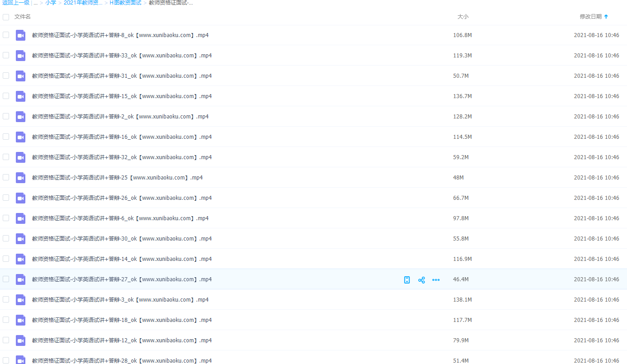The image size is (627, 364).
Task: Go to the 小学 breadcrumb folder
Action: (51, 3)
